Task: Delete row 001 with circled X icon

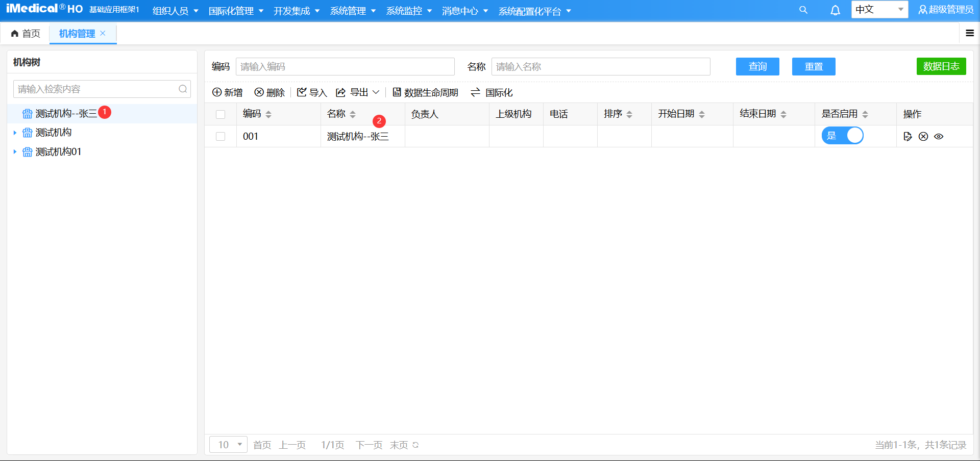Action: [924, 136]
